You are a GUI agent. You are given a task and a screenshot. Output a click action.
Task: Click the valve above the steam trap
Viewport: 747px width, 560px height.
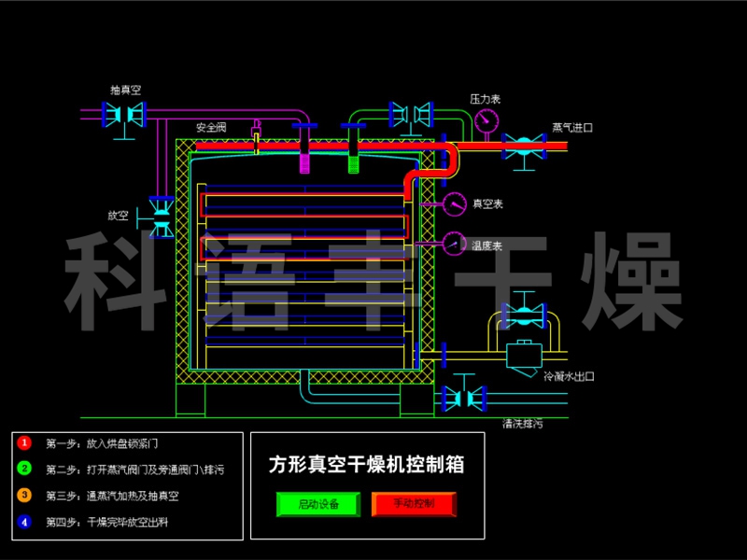pyautogui.click(x=524, y=314)
